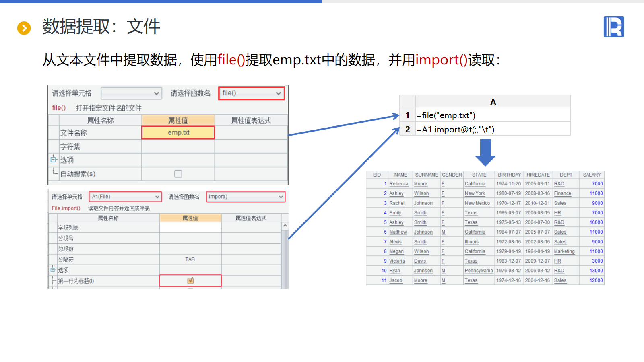Select the name cell "Alexis"
Screen dimensions: 644x362
pos(400,242)
